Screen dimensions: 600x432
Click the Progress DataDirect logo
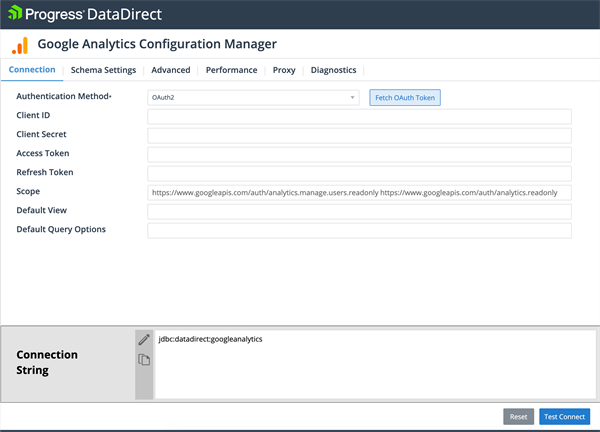coord(85,14)
